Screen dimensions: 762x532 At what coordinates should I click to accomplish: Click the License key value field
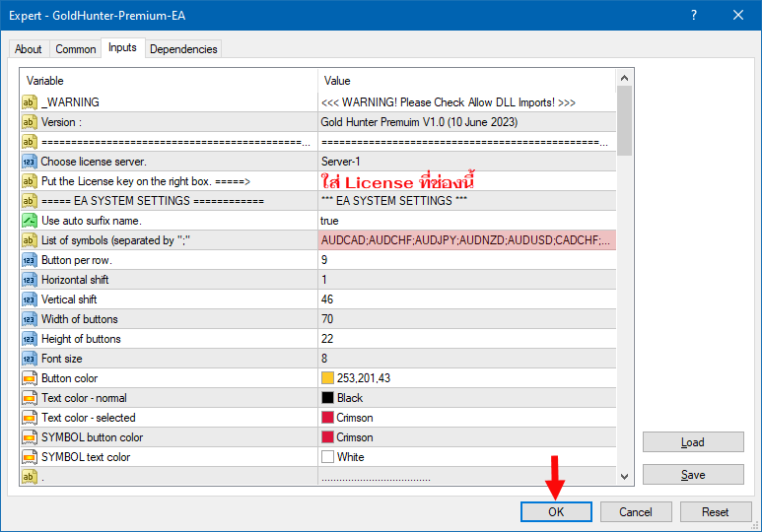pyautogui.click(x=467, y=181)
